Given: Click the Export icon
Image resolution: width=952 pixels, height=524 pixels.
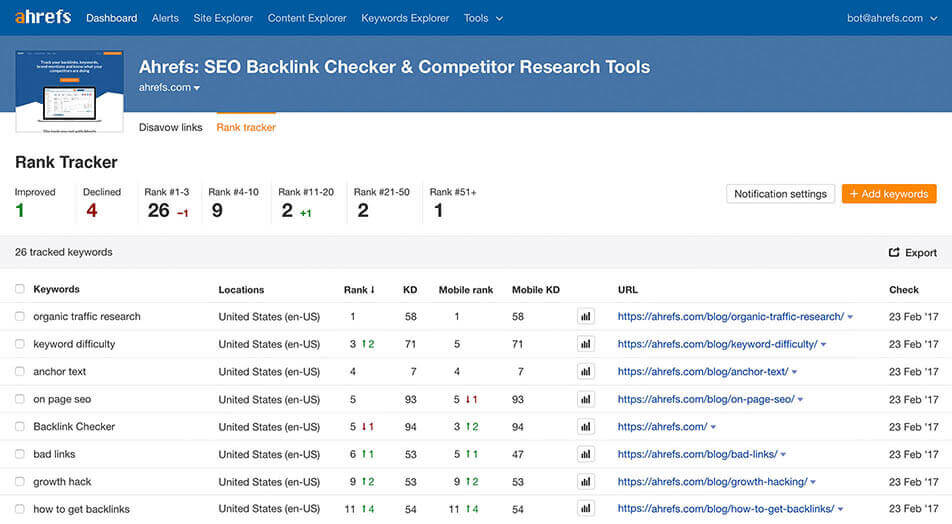Looking at the screenshot, I should pos(894,252).
